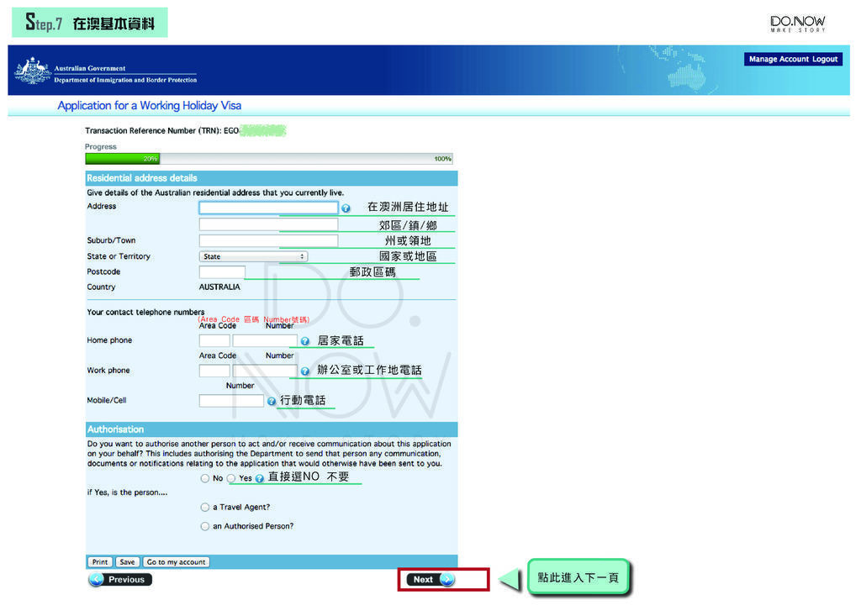Click the Logout link

(x=825, y=60)
